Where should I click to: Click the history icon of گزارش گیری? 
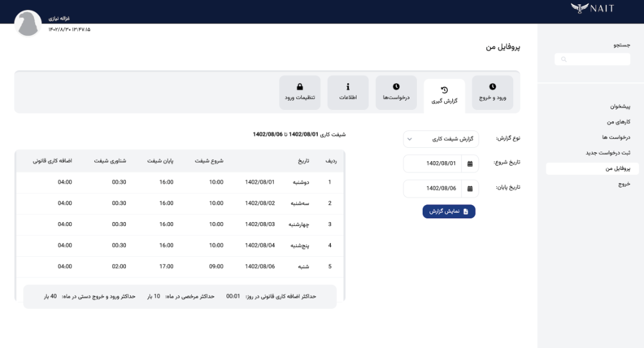coord(445,90)
